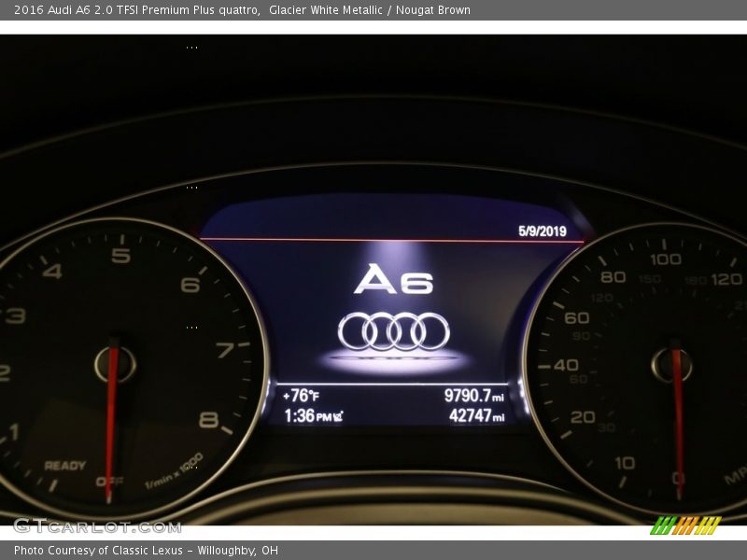Click the 42747 mi odometer value
This screenshot has height=560, width=747.
click(x=477, y=416)
